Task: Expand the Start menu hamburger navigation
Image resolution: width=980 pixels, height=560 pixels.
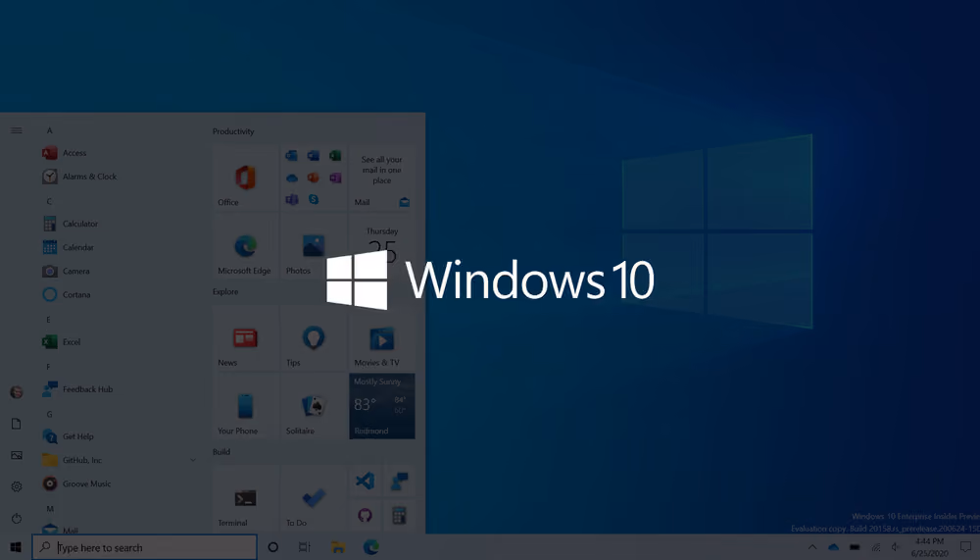Action: pos(17,130)
